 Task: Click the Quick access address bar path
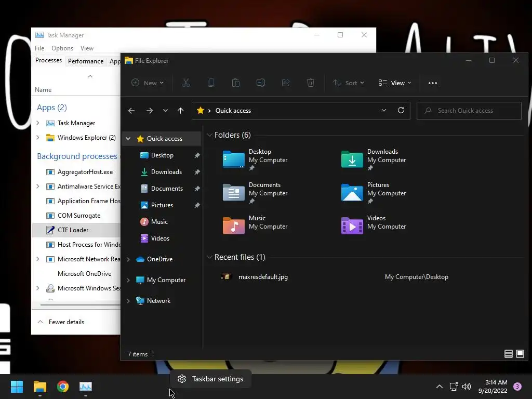[x=233, y=111]
